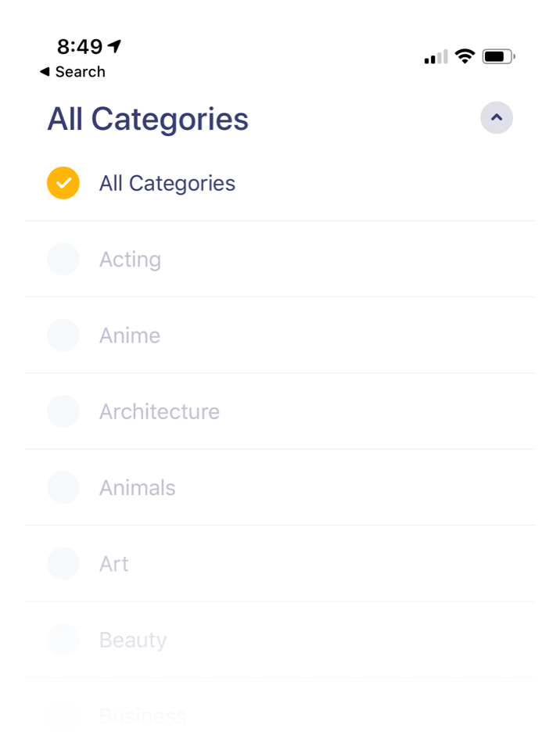
Task: Tap the circle icon next to Acting
Action: 63,259
